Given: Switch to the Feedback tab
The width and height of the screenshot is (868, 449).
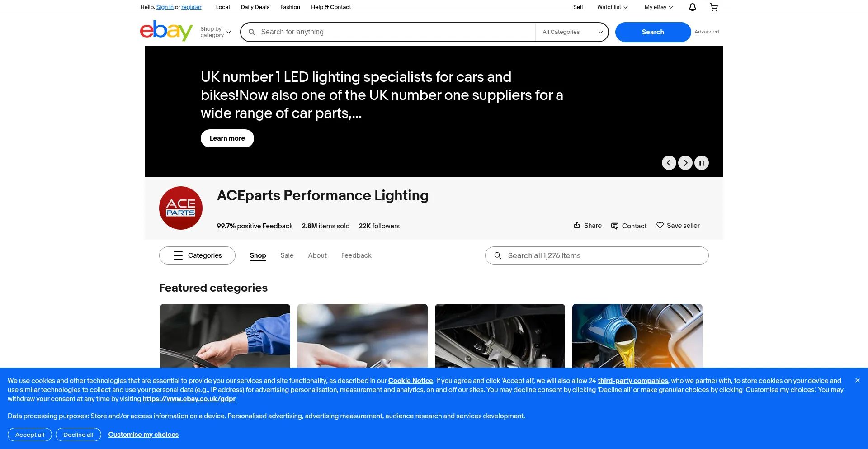Looking at the screenshot, I should tap(356, 255).
